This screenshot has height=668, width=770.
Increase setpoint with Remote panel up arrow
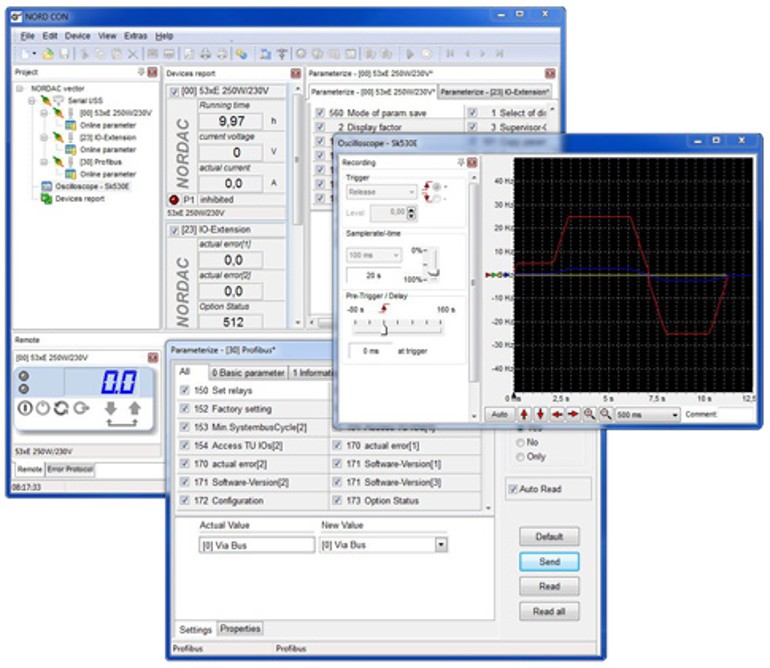pos(135,408)
